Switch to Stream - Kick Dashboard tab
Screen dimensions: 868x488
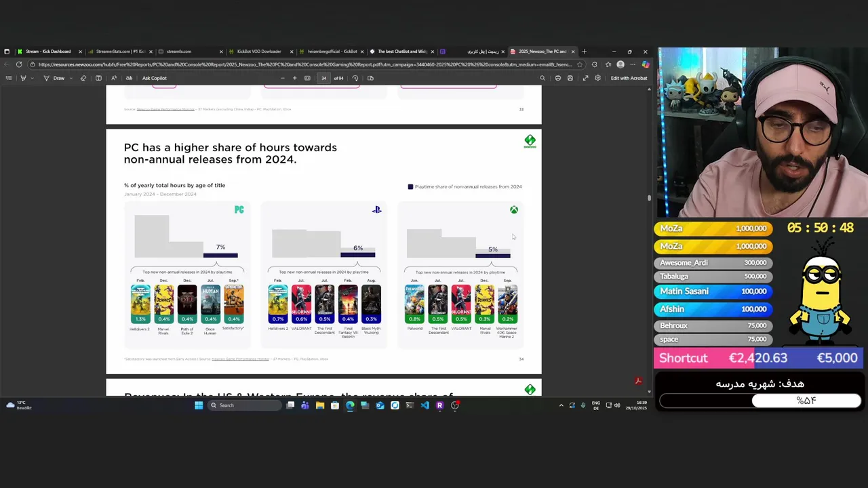pyautogui.click(x=48, y=52)
